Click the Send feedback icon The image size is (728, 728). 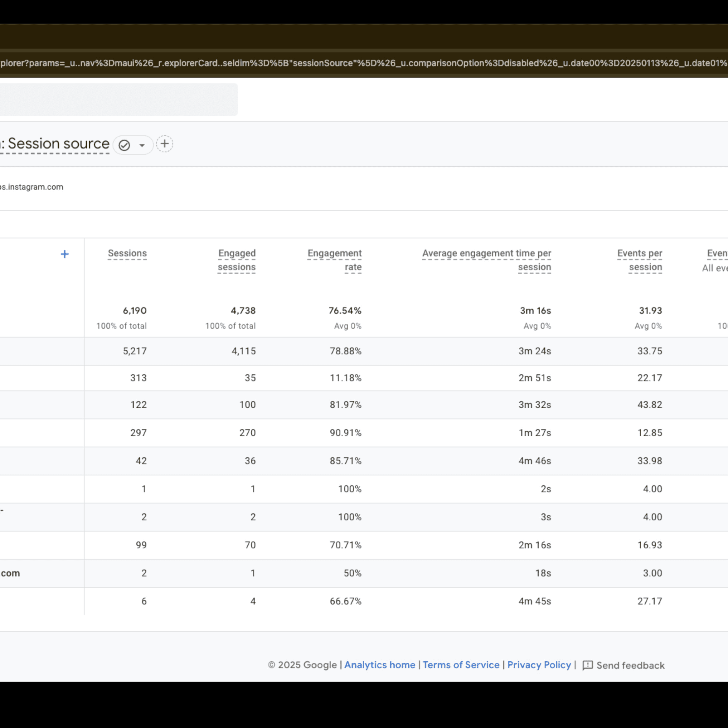(x=587, y=665)
